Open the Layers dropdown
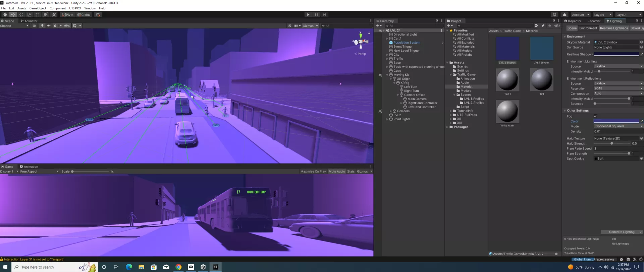Screen dimensions: 644x272 [x=602, y=15]
